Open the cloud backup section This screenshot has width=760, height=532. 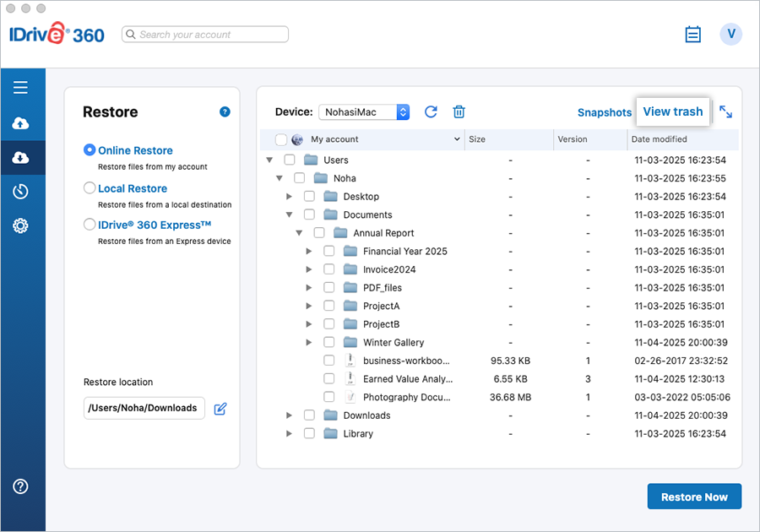21,123
